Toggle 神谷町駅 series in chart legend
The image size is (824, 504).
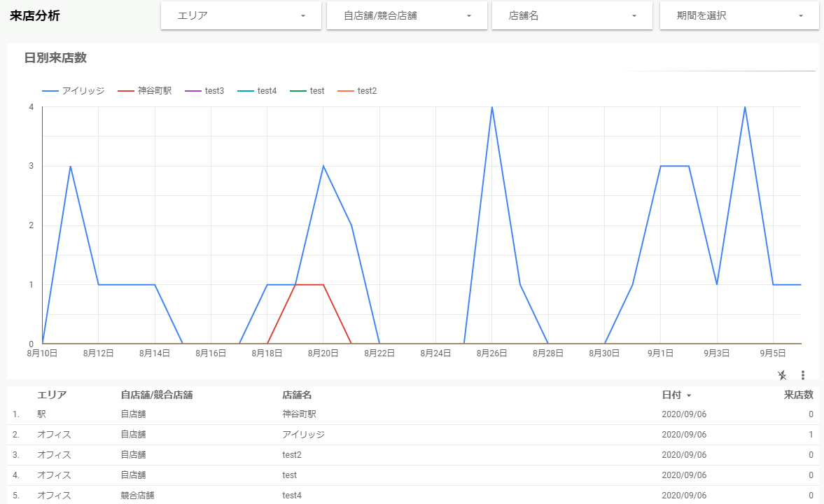(144, 91)
